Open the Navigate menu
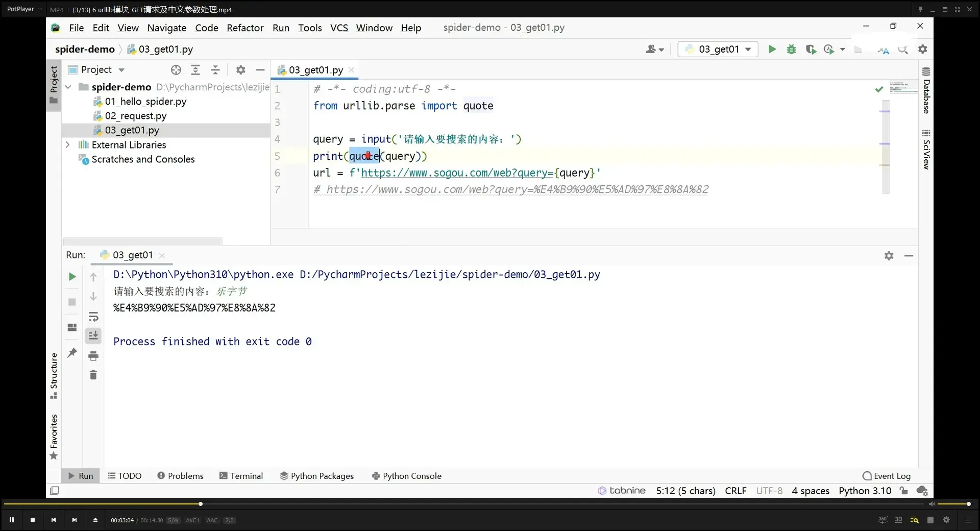 pos(167,28)
